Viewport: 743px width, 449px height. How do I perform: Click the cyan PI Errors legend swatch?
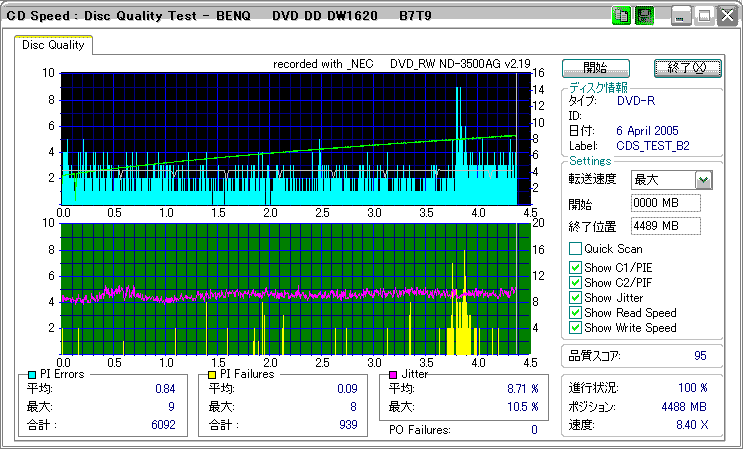coord(32,374)
